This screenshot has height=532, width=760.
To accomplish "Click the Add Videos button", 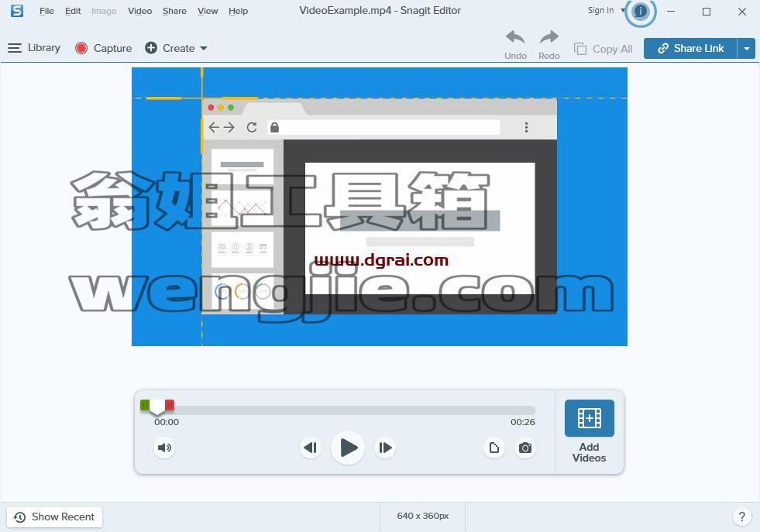I will (x=589, y=431).
